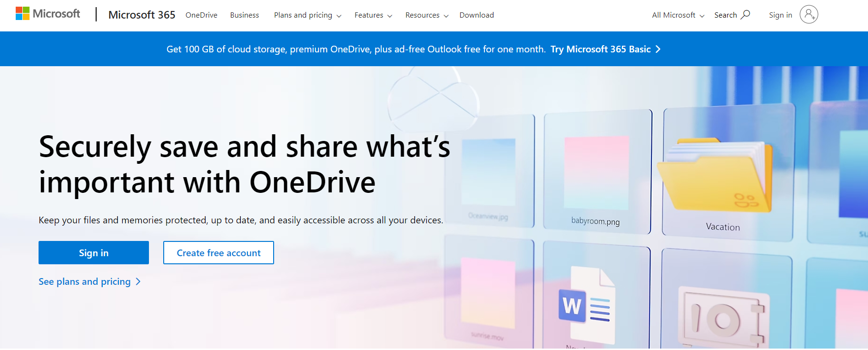Click the Create free account button
Image resolution: width=868 pixels, height=350 pixels.
pos(218,253)
